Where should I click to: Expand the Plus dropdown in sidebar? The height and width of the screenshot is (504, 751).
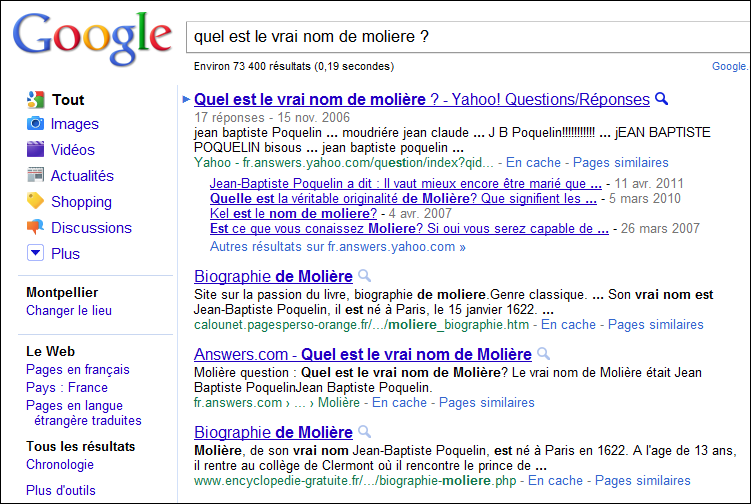(x=36, y=253)
